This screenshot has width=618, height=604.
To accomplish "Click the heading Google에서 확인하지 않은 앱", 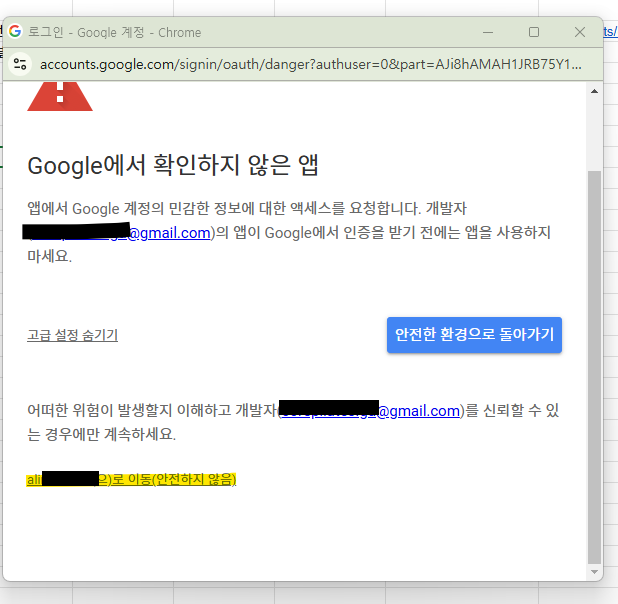I will click(x=173, y=165).
